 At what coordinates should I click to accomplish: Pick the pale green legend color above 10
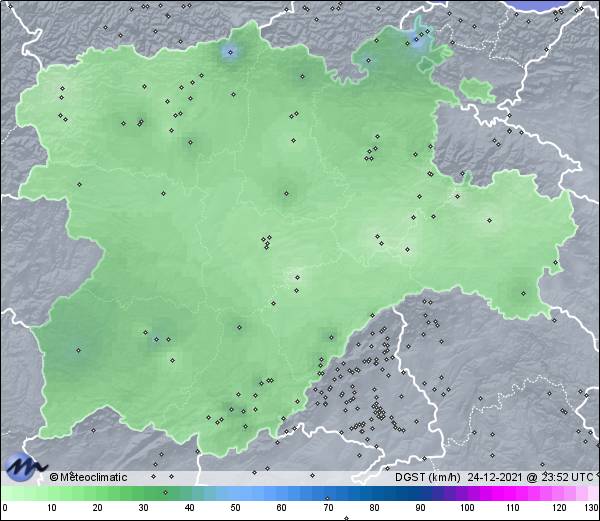52,493
